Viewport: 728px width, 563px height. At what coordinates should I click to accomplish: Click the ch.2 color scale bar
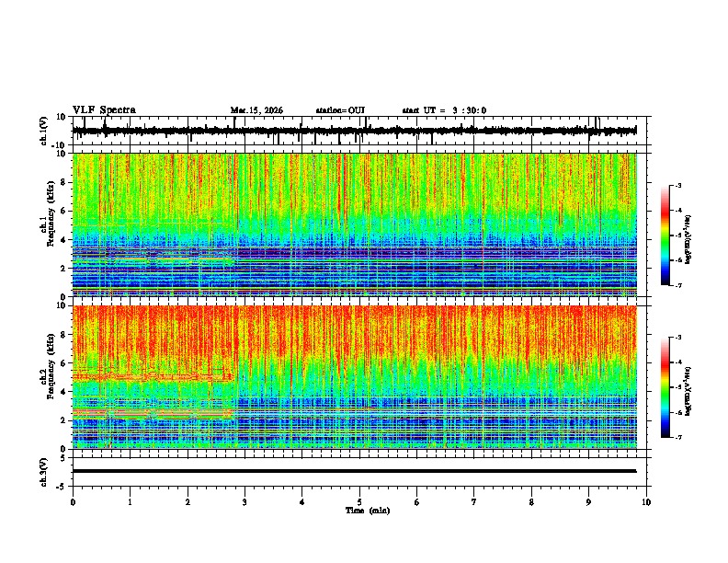665,387
